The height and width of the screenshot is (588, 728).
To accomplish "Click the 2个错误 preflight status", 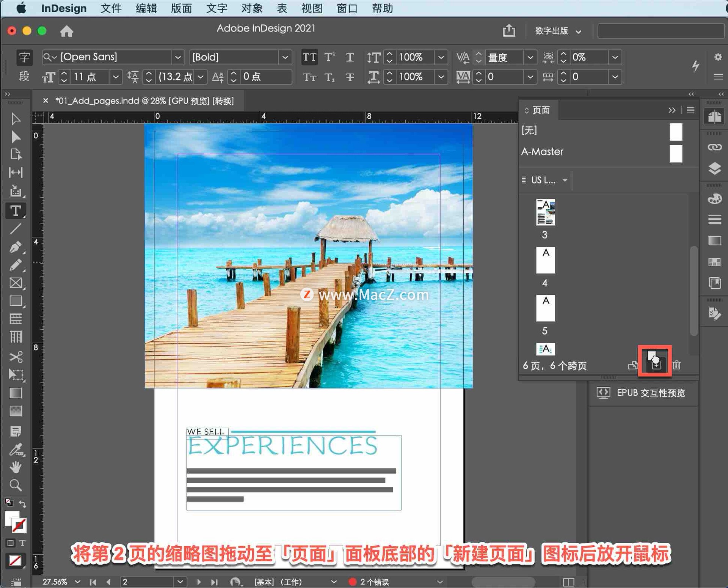I will [374, 582].
